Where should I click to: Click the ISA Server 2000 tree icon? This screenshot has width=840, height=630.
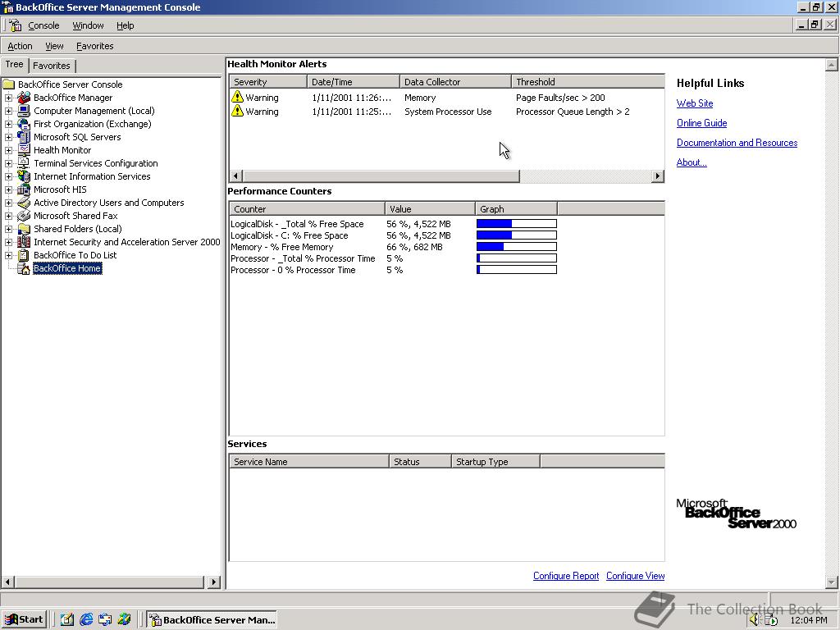coord(24,242)
